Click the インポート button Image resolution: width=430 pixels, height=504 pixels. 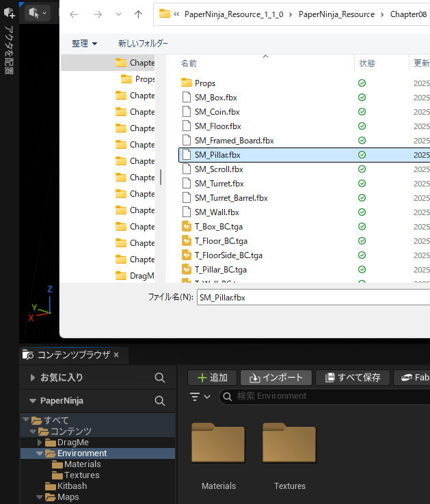(276, 378)
